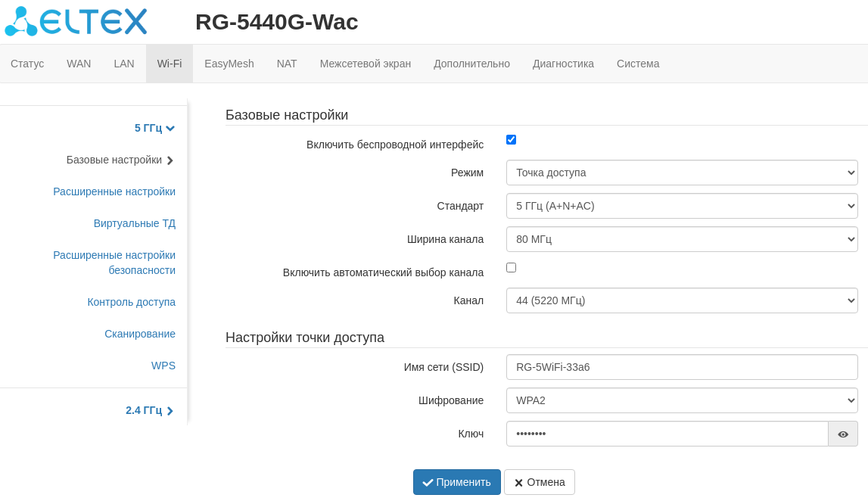Click the Применить button
The image size is (868, 501).
tap(457, 482)
